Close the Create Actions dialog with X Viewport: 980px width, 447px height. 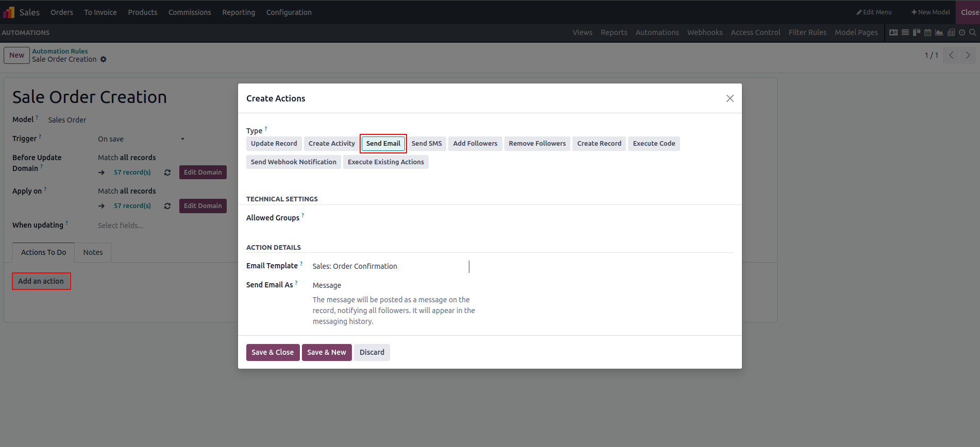tap(730, 98)
